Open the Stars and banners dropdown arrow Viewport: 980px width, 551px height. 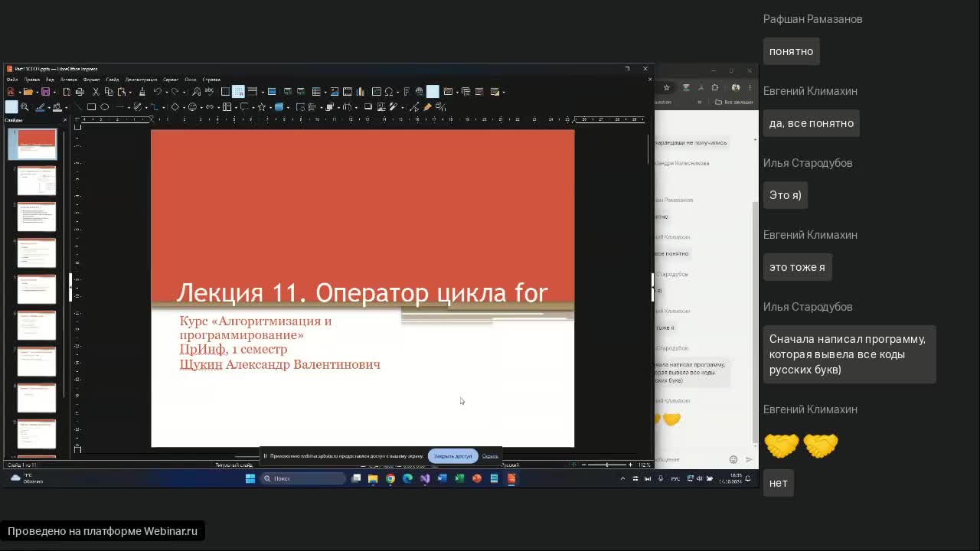pyautogui.click(x=271, y=108)
